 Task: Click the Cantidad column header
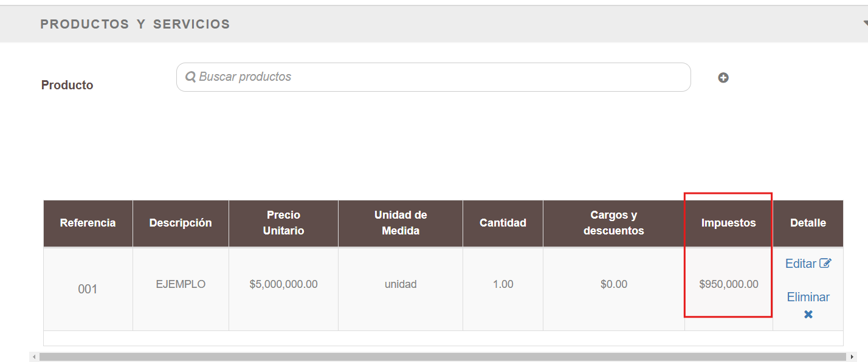point(503,223)
